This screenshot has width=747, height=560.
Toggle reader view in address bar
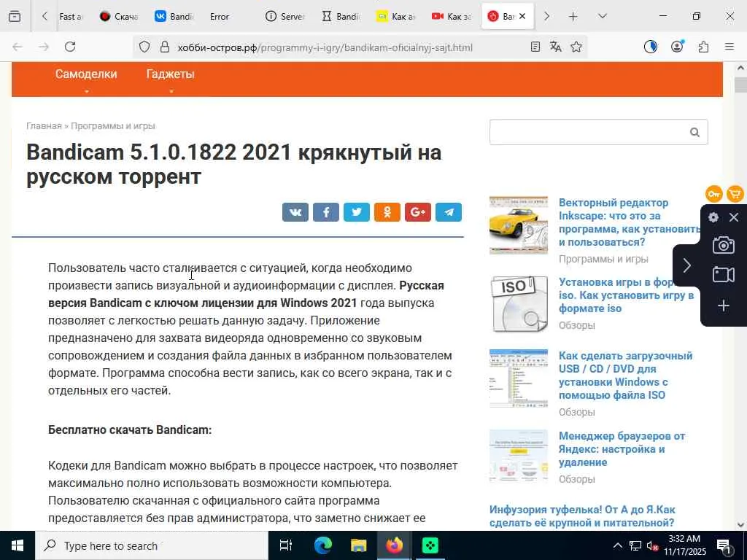click(535, 47)
